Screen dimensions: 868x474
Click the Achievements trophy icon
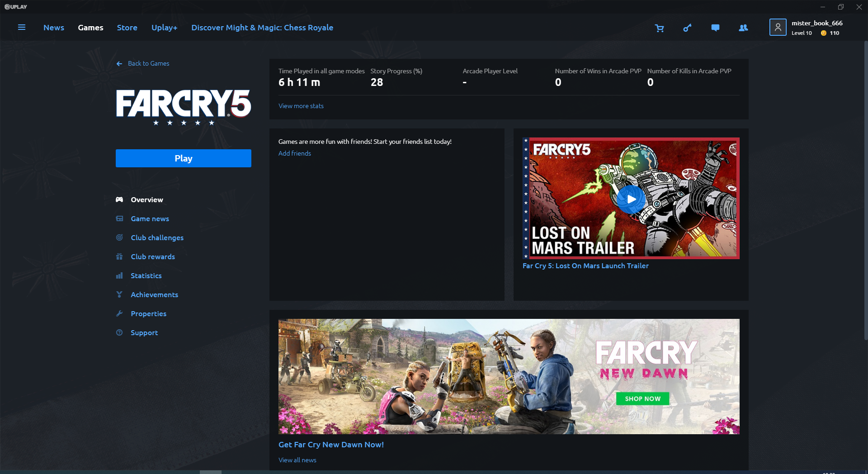119,294
